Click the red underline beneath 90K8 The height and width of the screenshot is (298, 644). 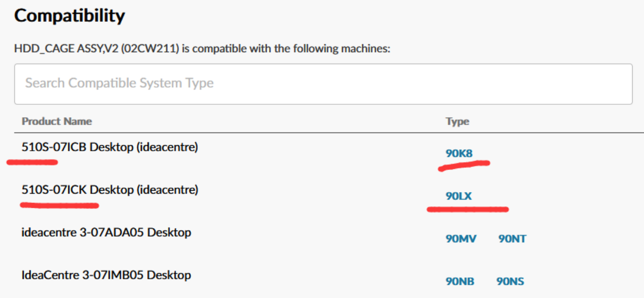(463, 165)
